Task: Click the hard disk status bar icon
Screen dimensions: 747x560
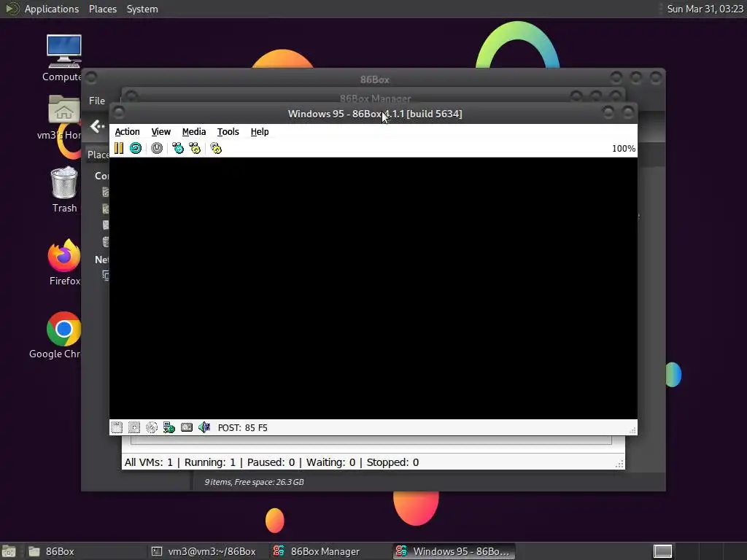Action: (187, 427)
